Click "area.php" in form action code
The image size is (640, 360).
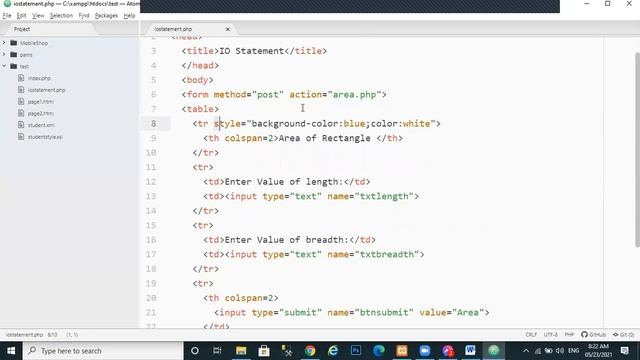pos(354,95)
